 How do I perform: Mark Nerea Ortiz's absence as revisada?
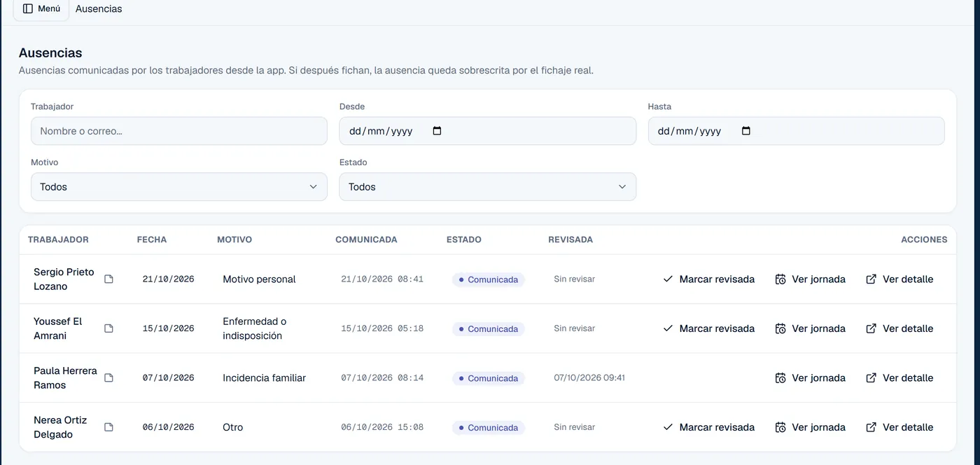(x=708, y=427)
